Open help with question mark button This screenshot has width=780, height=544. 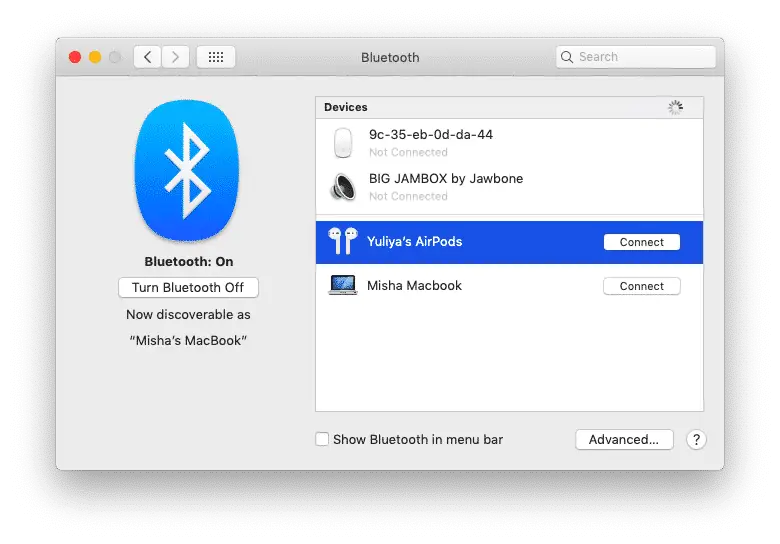point(696,440)
